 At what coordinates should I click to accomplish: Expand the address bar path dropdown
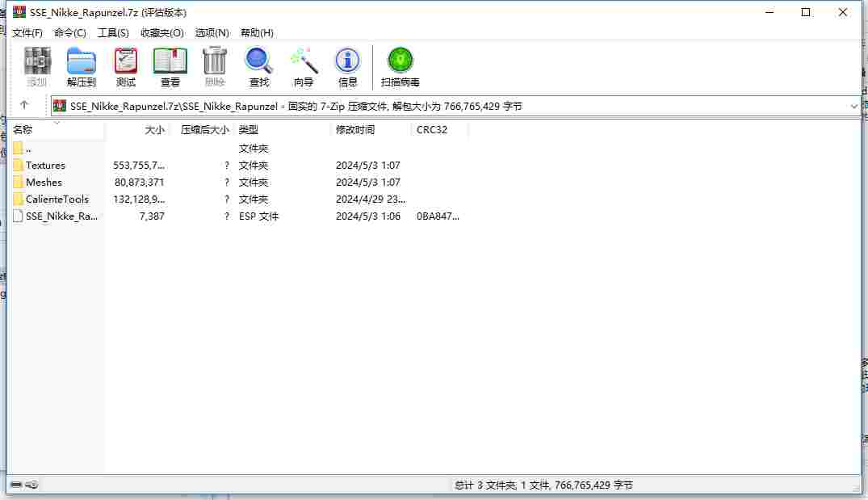point(853,106)
